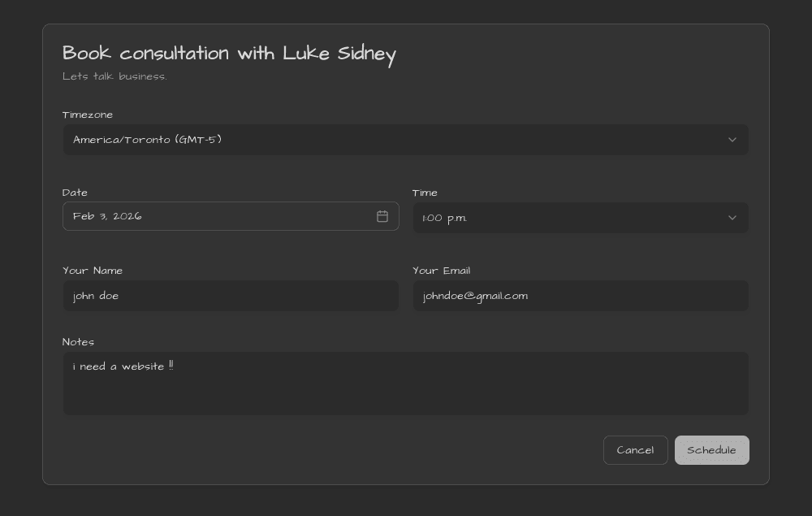Viewport: 812px width, 516px height.
Task: Click the email field with johndoe@gmail.com
Action: 580,296
